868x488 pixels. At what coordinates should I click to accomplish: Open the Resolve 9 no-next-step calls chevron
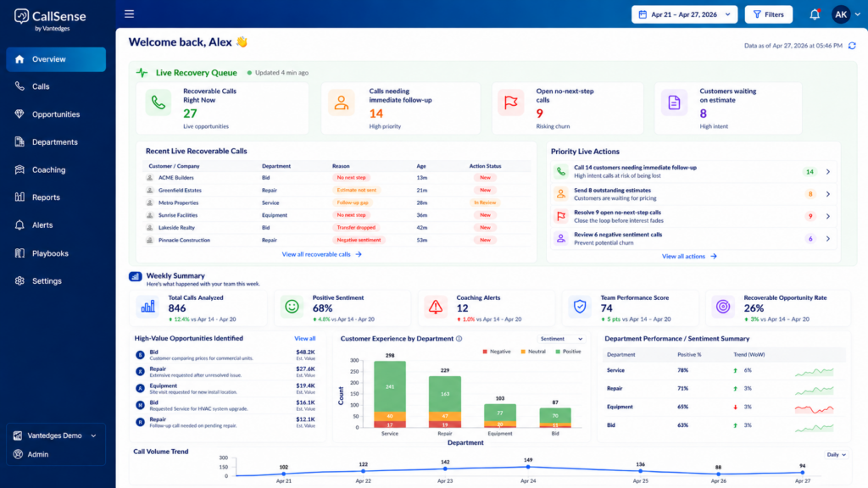[x=828, y=216]
